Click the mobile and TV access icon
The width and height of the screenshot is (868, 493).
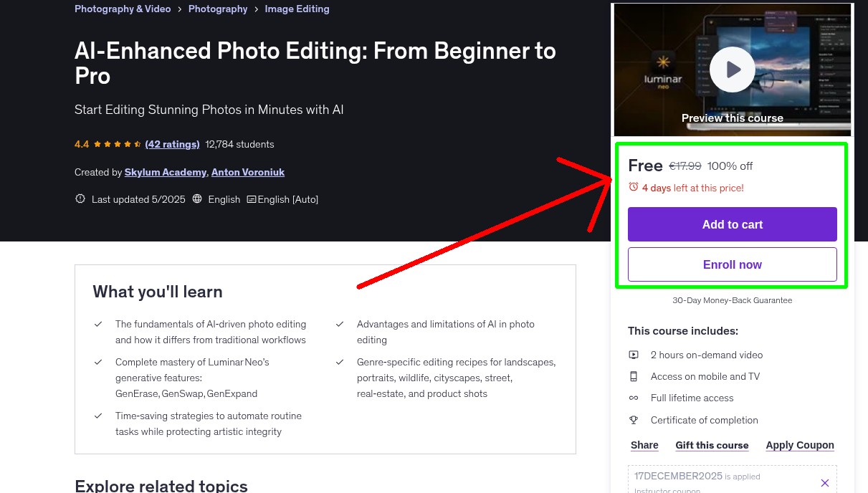pyautogui.click(x=634, y=376)
